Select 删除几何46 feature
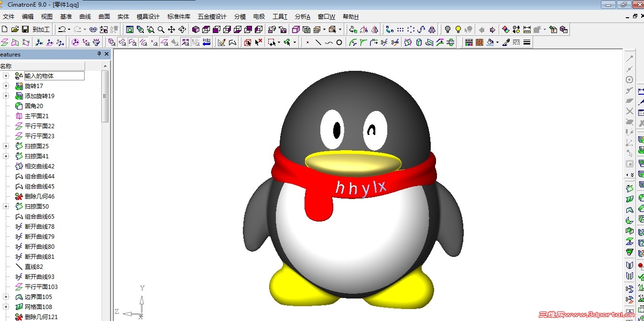 click(40, 196)
